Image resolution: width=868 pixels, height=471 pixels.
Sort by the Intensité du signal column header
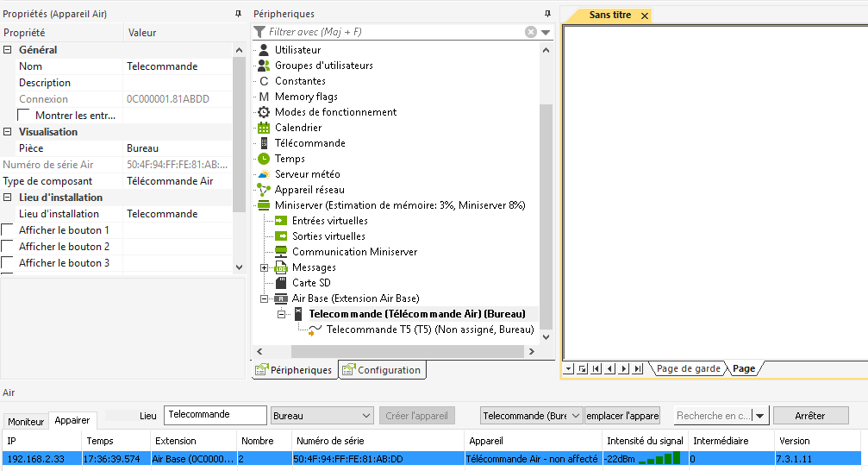(646, 441)
